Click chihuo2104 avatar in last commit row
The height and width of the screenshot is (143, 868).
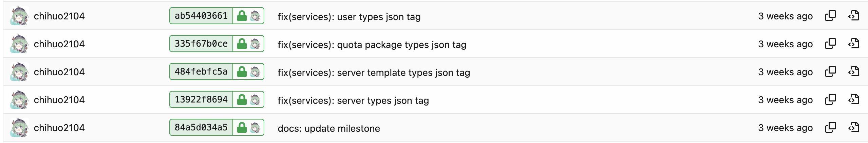(19, 128)
